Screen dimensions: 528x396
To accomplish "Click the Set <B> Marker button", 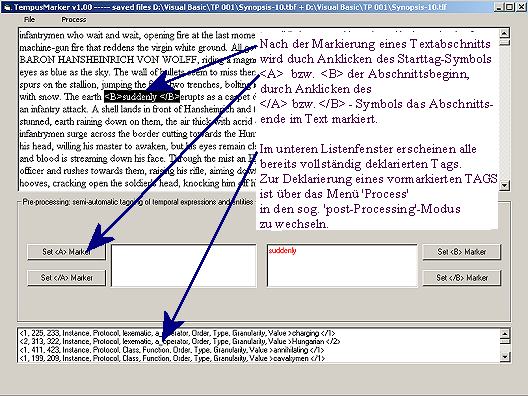I will [462, 252].
